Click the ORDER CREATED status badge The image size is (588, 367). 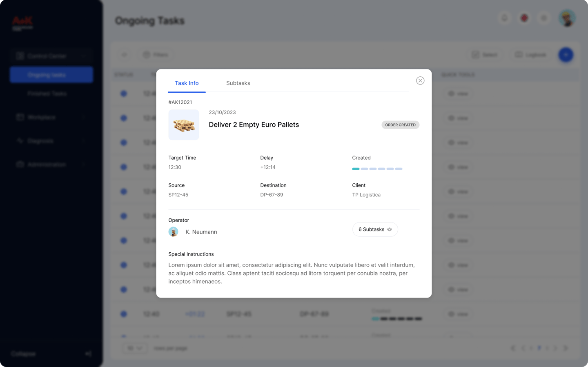(x=400, y=125)
